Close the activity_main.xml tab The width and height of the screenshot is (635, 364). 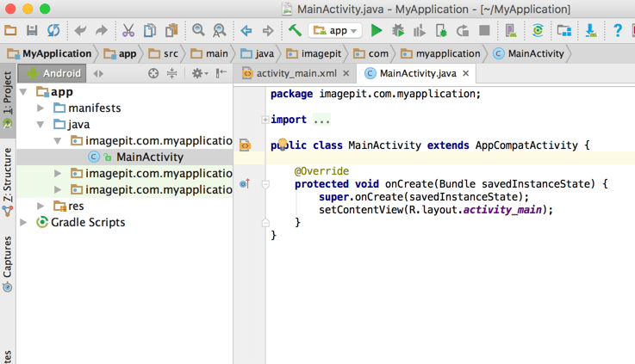pos(346,73)
